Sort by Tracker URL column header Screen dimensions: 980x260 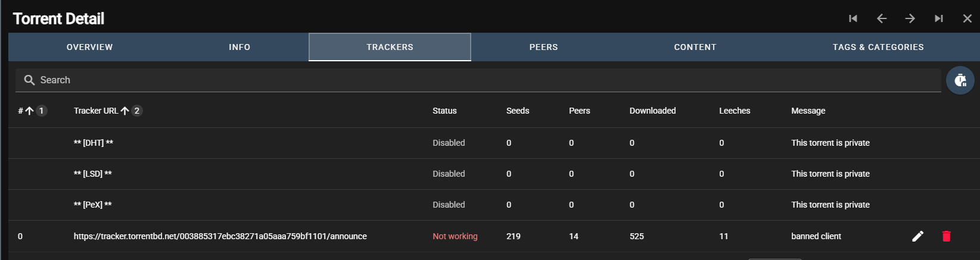[x=96, y=111]
